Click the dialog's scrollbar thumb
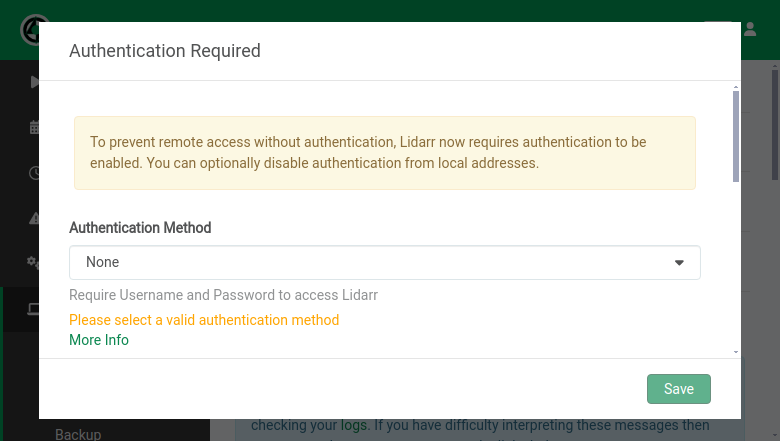Viewport: 780px width, 441px height. (736, 135)
